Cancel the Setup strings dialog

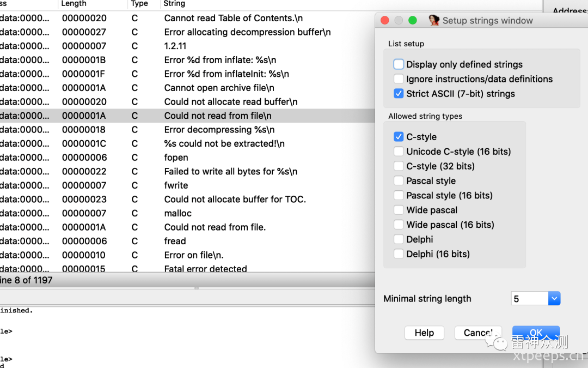pyautogui.click(x=478, y=333)
